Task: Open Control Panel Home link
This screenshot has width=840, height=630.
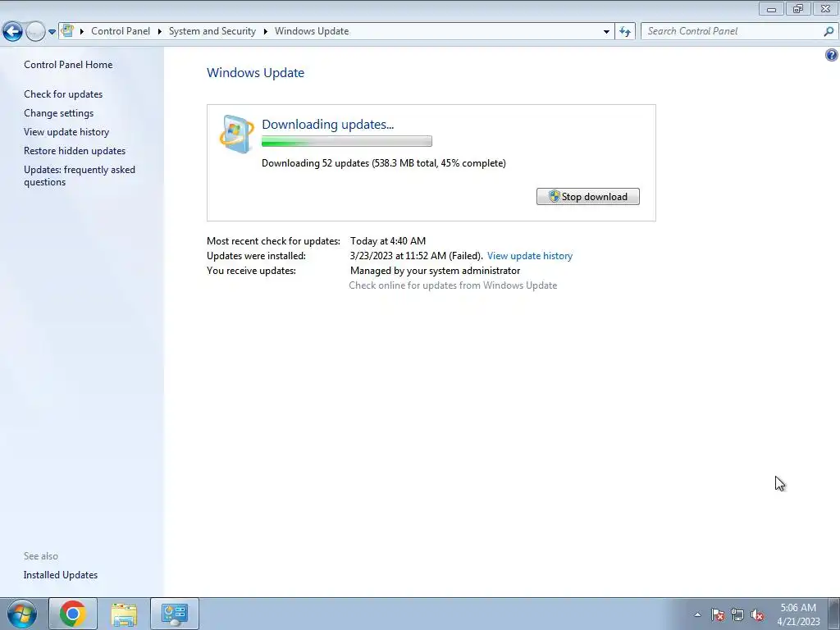Action: tap(68, 64)
